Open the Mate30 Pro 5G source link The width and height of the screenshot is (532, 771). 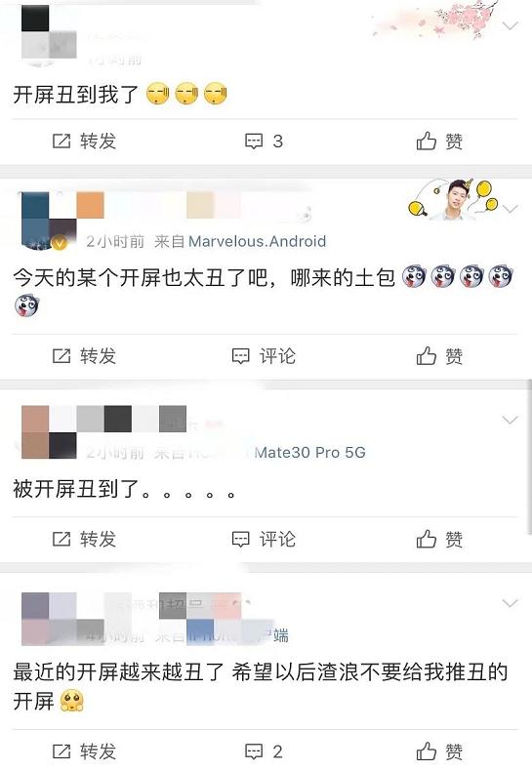309,453
